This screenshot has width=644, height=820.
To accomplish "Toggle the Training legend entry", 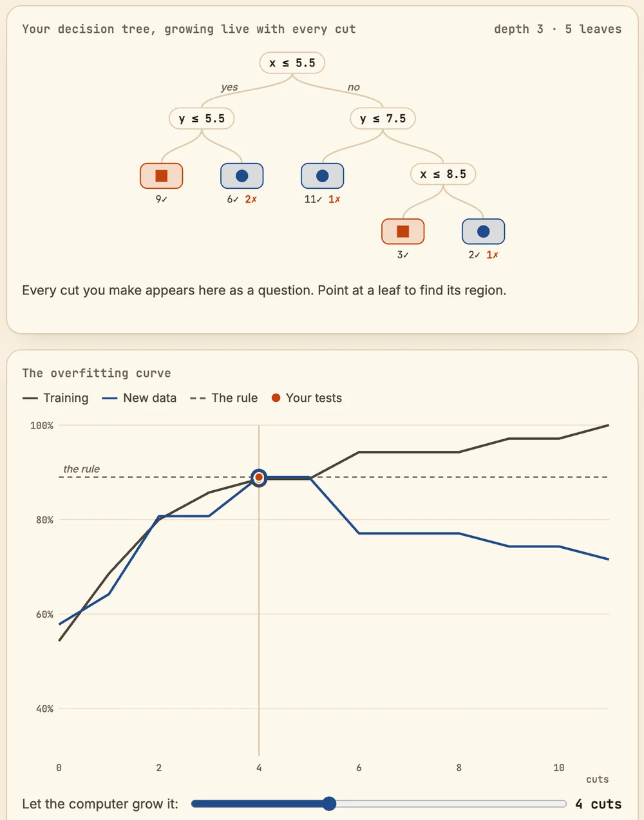I will tap(55, 398).
